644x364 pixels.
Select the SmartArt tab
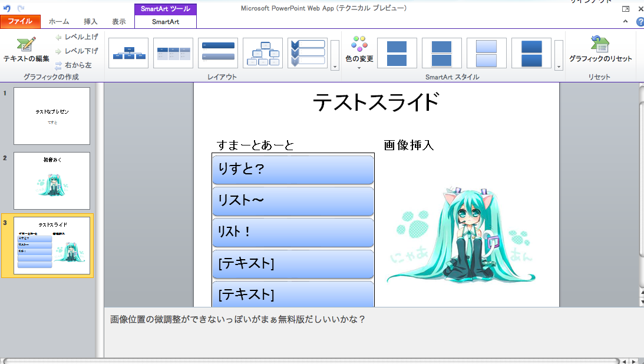(x=166, y=22)
